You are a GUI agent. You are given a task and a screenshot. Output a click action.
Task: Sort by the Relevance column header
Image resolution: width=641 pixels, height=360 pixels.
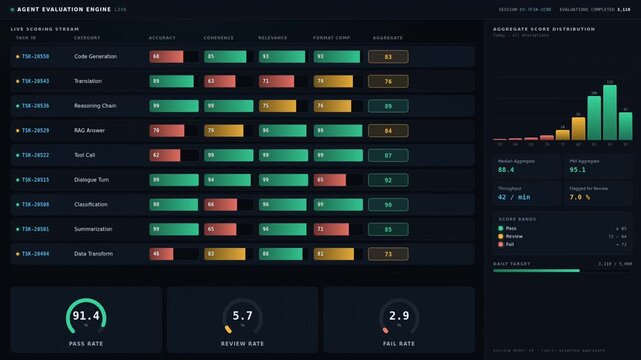pyautogui.click(x=273, y=38)
